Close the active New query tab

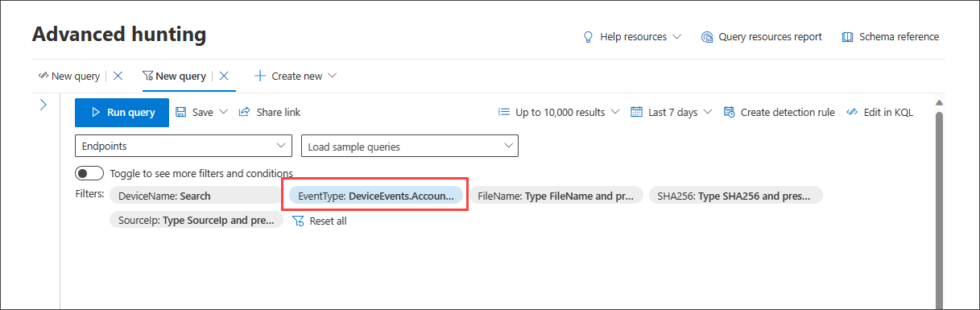tap(224, 76)
